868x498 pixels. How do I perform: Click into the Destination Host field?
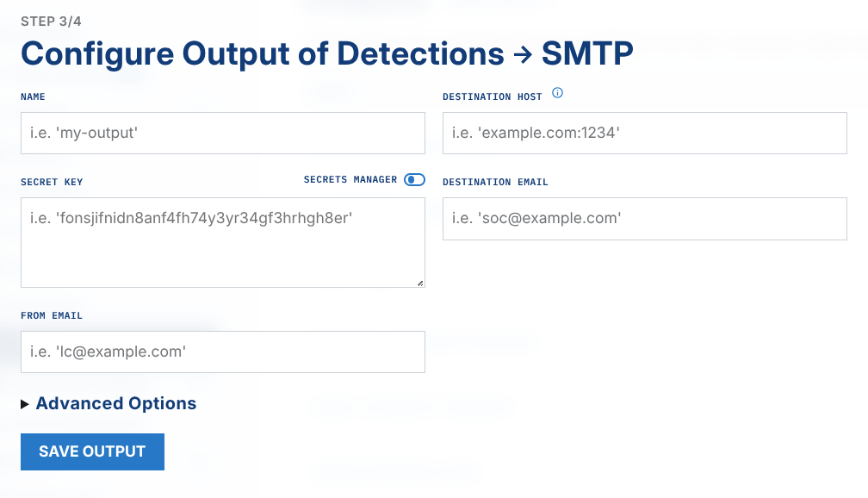click(x=644, y=134)
